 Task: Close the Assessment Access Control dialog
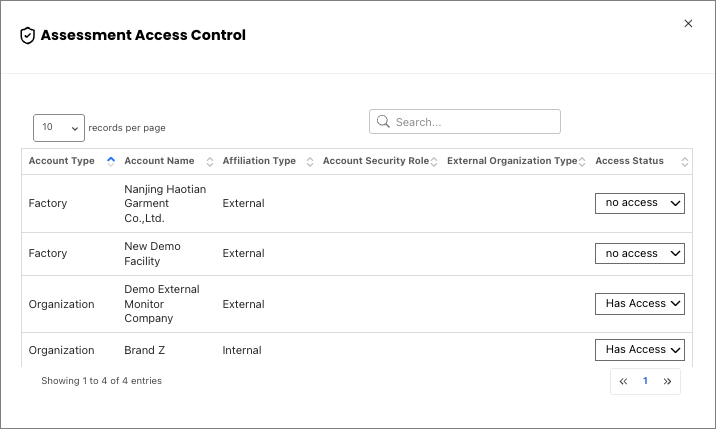point(688,23)
